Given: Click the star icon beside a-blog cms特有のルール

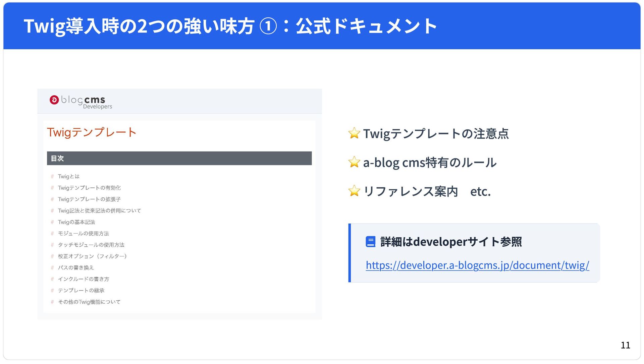Looking at the screenshot, I should tap(354, 162).
